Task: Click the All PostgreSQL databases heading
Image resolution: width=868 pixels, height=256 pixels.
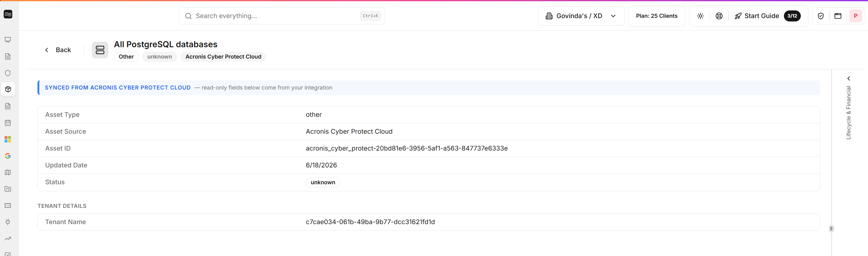Action: (x=165, y=44)
